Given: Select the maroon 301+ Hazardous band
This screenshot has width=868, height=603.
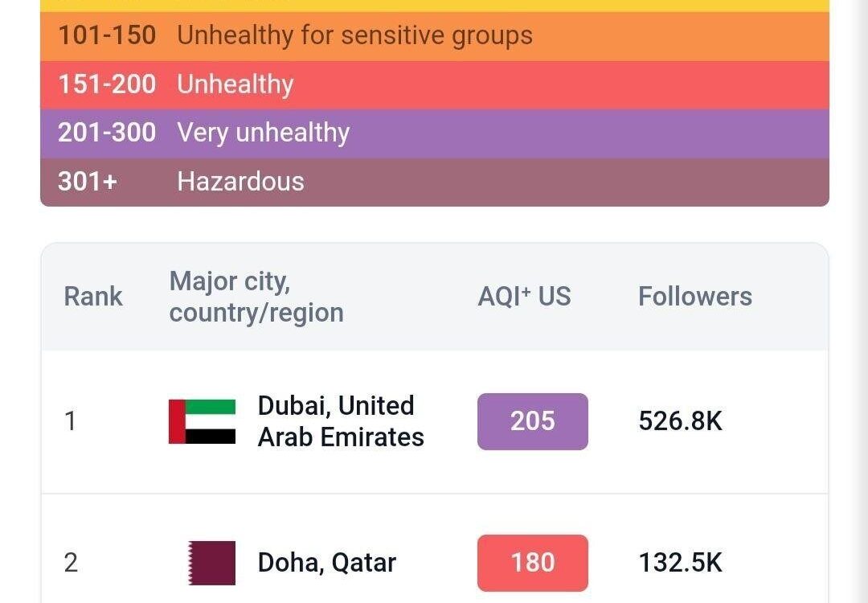Looking at the screenshot, I should tap(435, 183).
